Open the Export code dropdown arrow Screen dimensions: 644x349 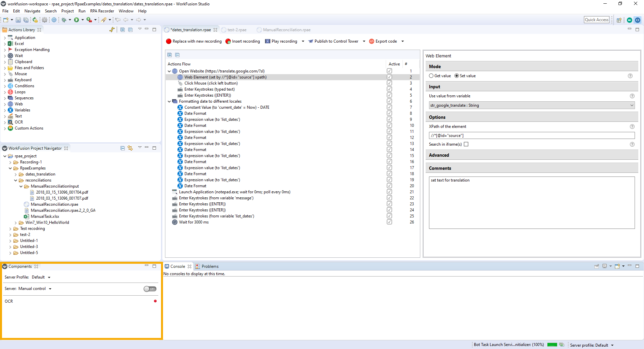tap(402, 42)
